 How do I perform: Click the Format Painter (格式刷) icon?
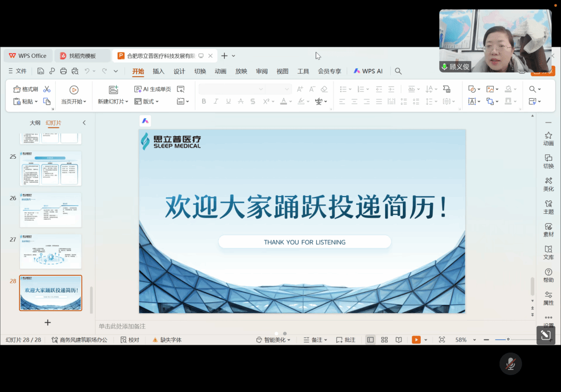tap(26, 89)
